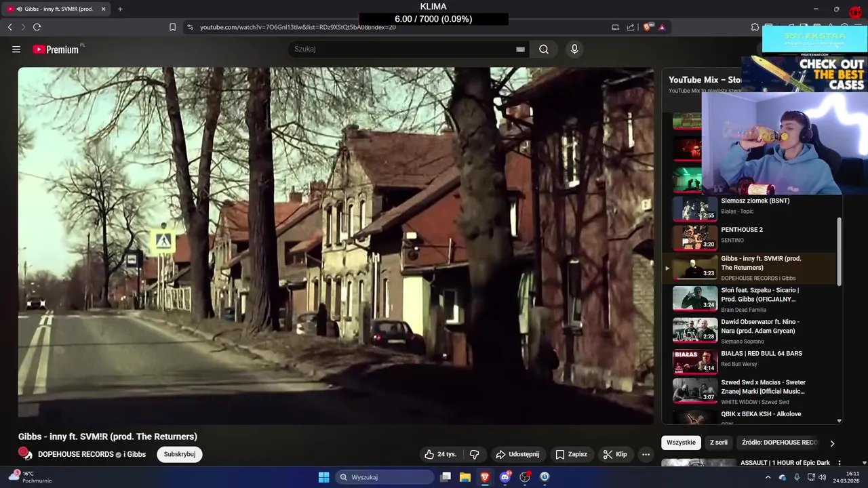
Task: Click the Brave Rewards triangle icon
Action: coord(662,27)
